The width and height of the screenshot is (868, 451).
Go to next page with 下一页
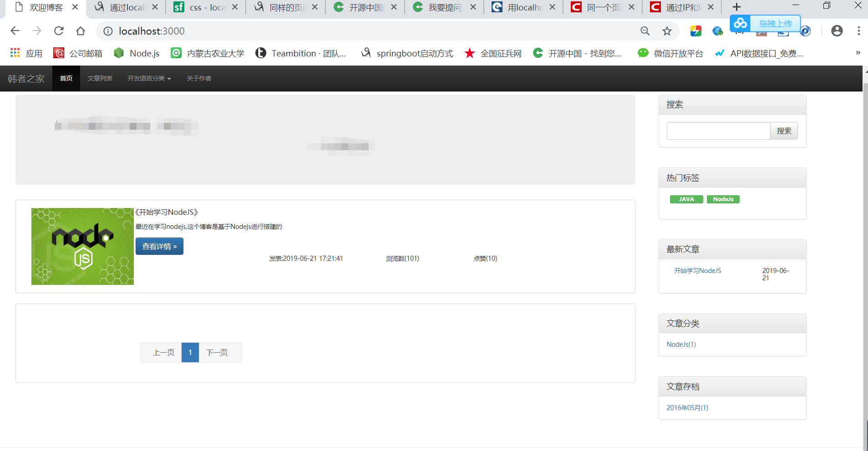[220, 353]
